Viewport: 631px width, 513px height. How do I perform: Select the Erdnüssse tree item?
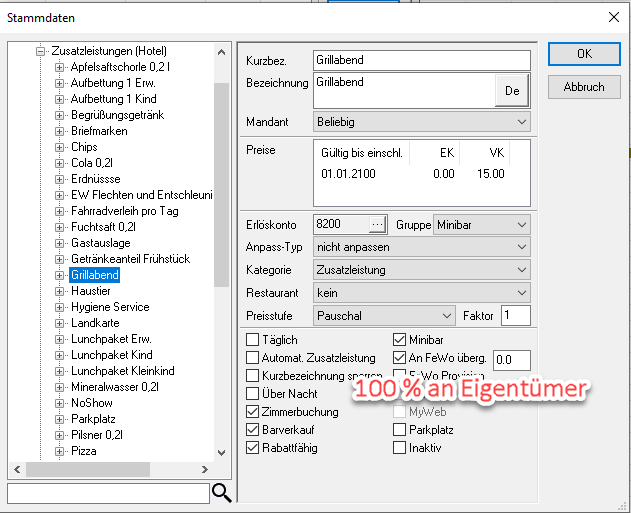point(96,179)
